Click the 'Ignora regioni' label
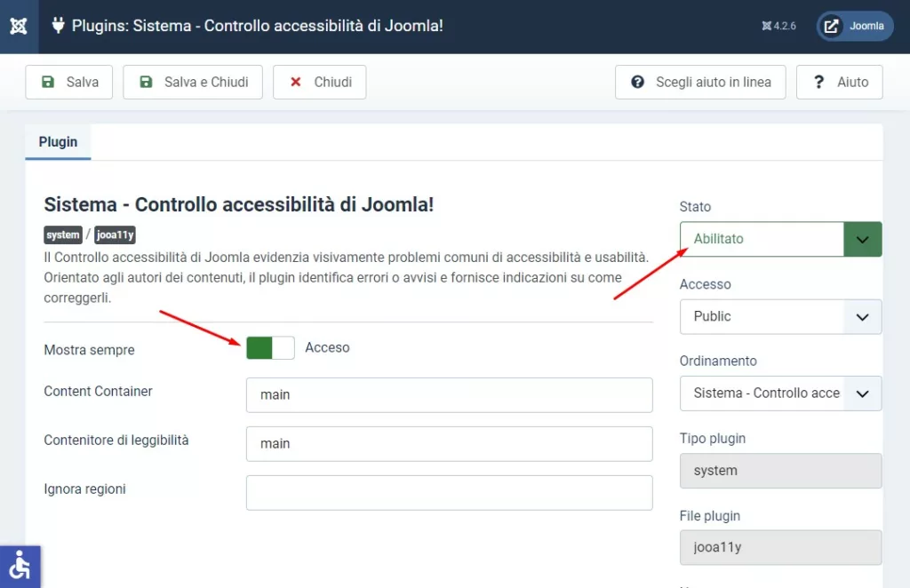910x588 pixels. point(84,489)
